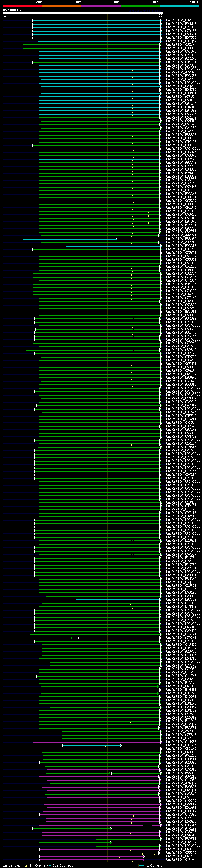Click hit label UniRef100_B9HJA2
This screenshot has width=202, height=868.
(x=181, y=145)
